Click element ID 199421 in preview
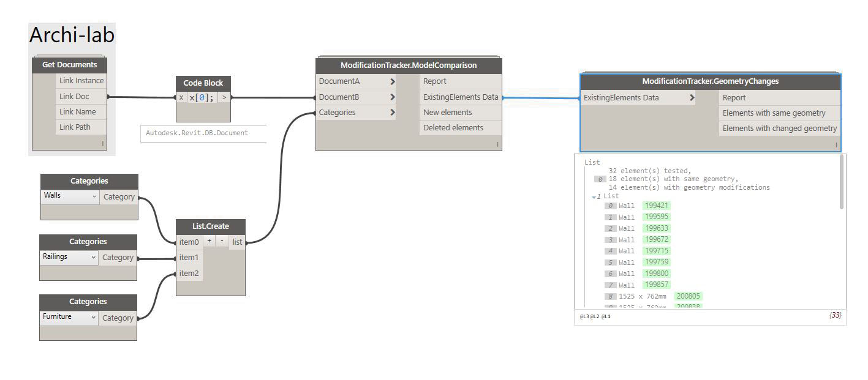The height and width of the screenshot is (380, 868). 656,206
